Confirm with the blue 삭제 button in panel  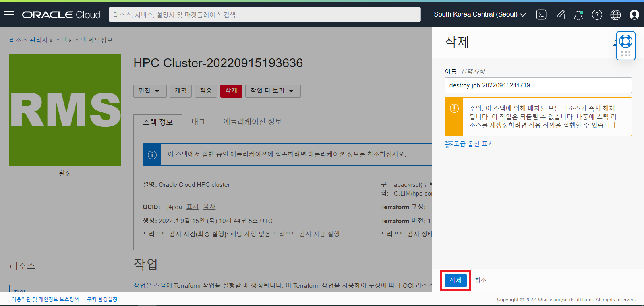pyautogui.click(x=456, y=280)
